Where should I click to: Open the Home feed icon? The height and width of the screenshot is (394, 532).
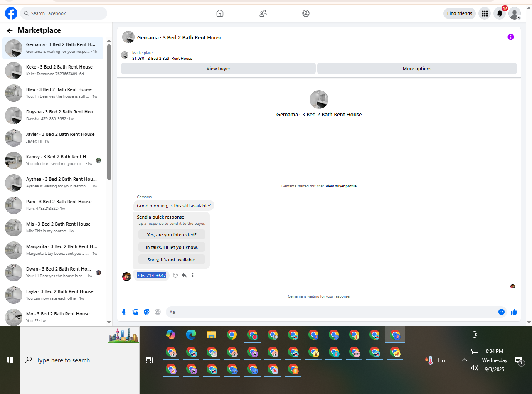[220, 13]
